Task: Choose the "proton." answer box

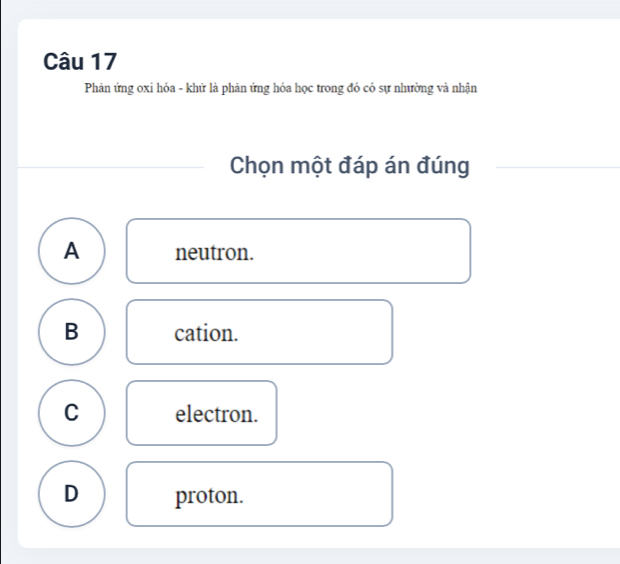Action: (259, 494)
